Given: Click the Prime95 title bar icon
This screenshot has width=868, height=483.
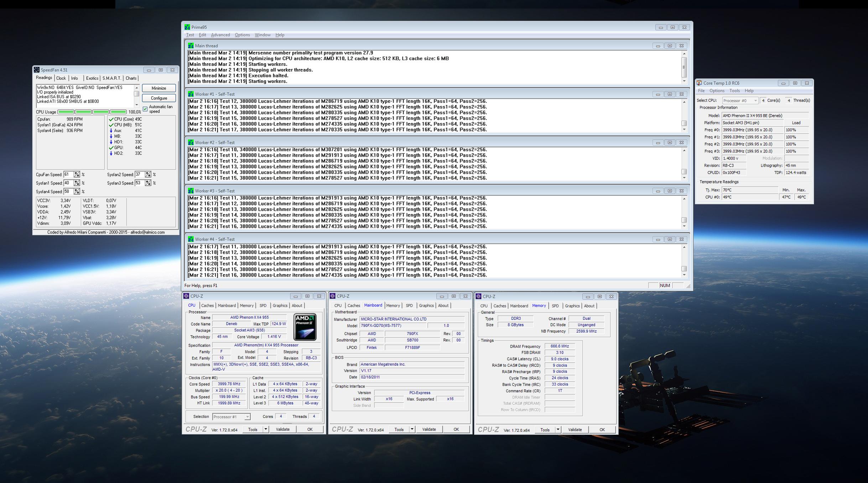Looking at the screenshot, I should click(187, 27).
